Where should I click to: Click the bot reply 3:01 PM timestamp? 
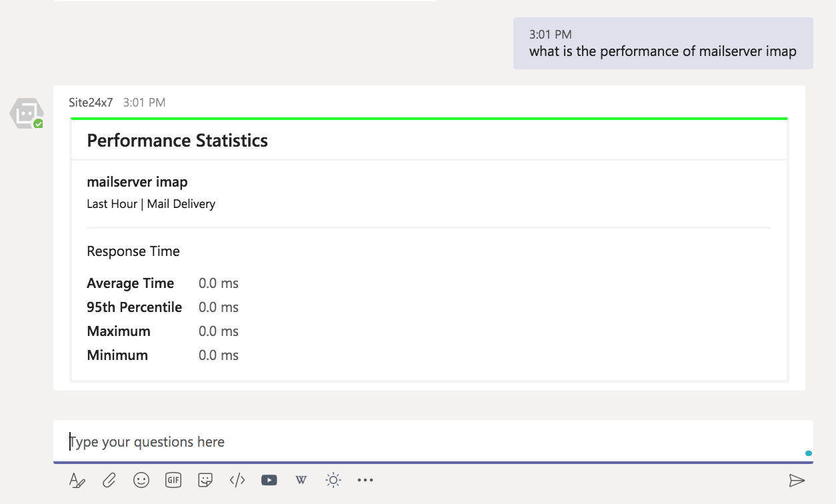pos(144,103)
